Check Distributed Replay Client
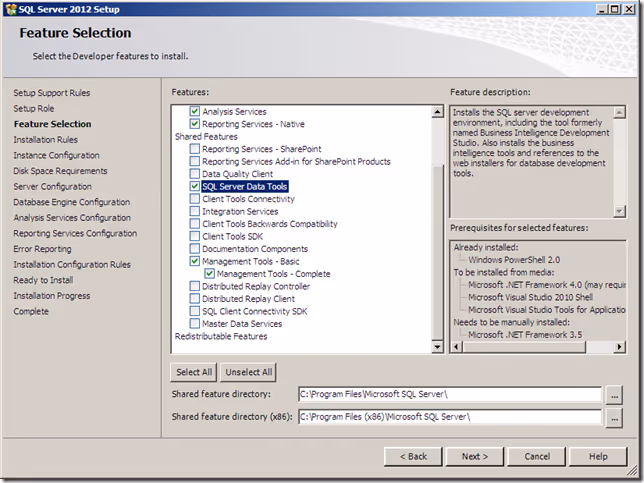Viewport: 644px width, 483px height. click(x=195, y=299)
